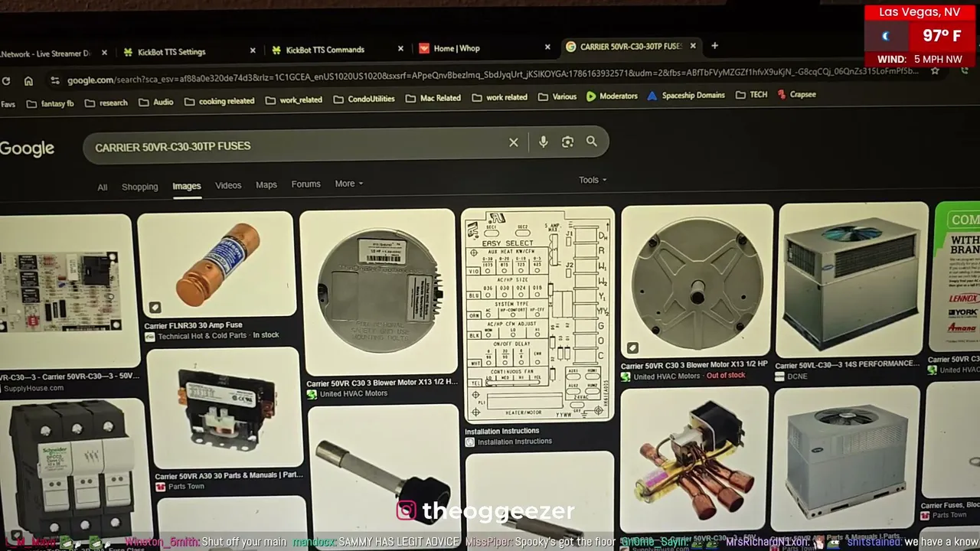View site information for google.com
The image size is (980, 551).
pyautogui.click(x=54, y=80)
